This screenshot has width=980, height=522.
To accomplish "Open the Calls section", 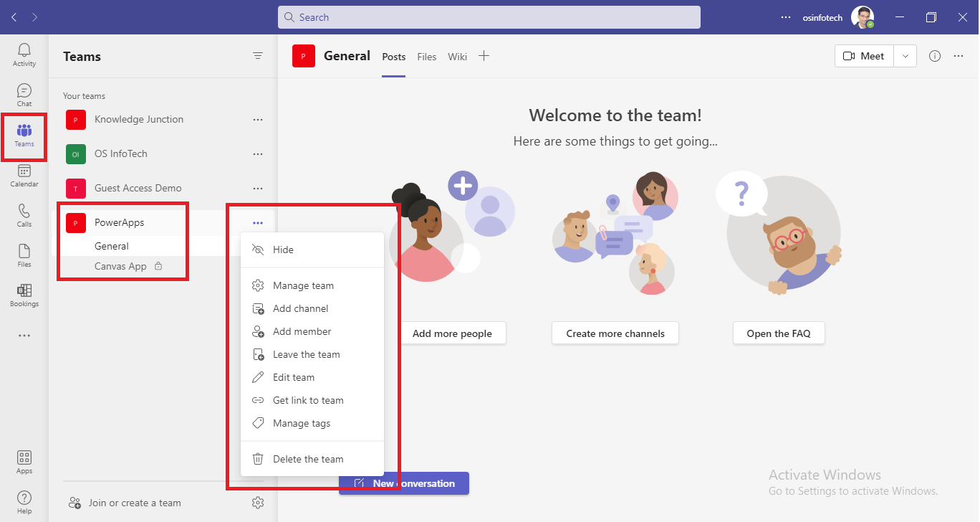I will click(x=24, y=215).
